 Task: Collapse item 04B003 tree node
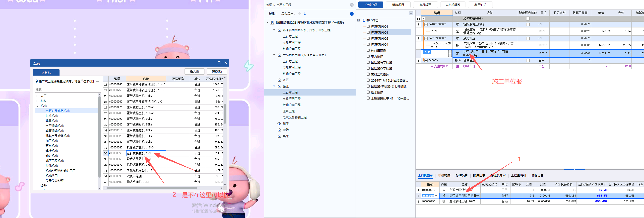426,60
